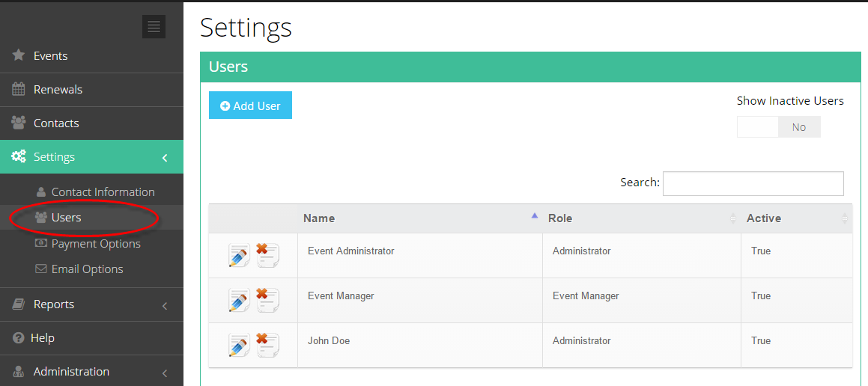
Task: Toggle the Show Inactive Users switch
Action: pyautogui.click(x=778, y=126)
